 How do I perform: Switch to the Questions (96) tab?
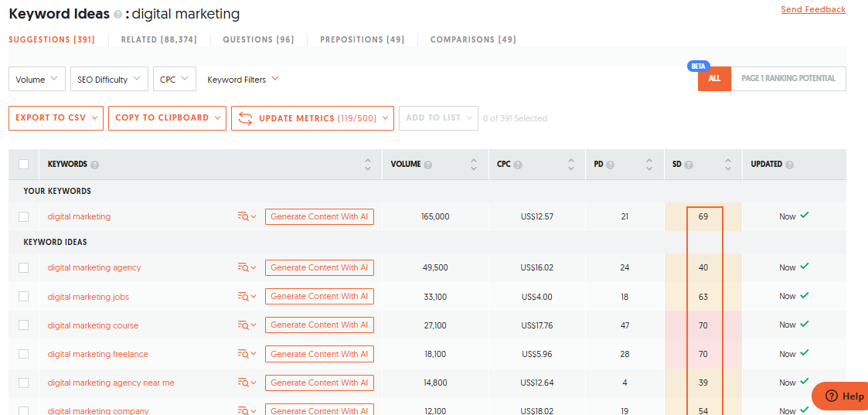coord(258,39)
